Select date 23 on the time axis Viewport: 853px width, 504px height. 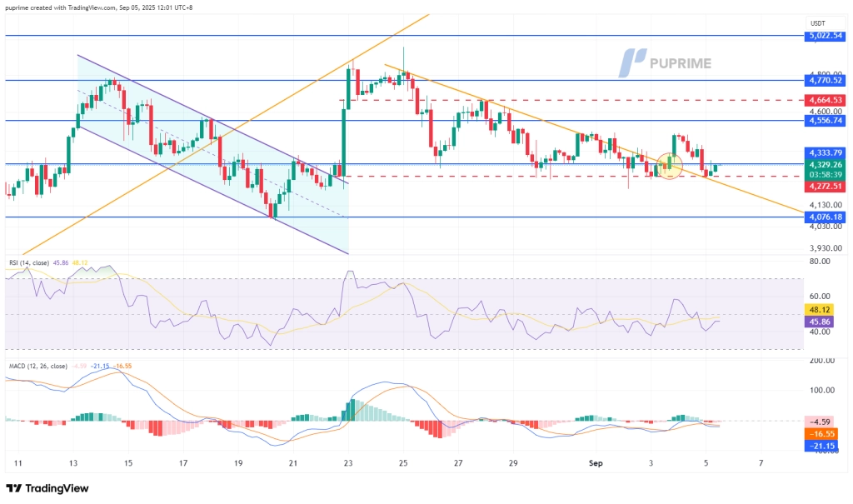pos(348,463)
